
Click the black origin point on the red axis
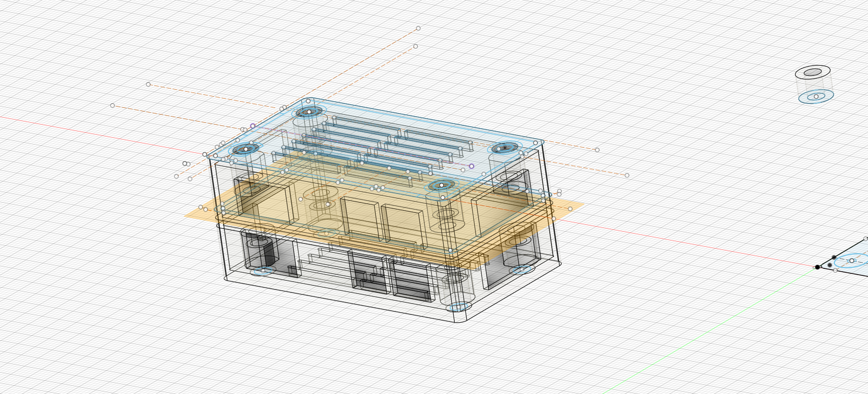(x=817, y=267)
